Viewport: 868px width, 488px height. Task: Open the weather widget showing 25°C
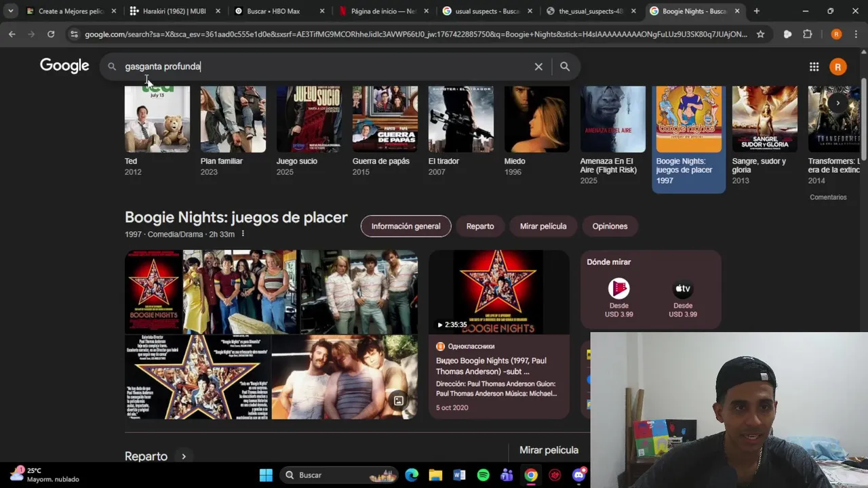click(x=45, y=474)
